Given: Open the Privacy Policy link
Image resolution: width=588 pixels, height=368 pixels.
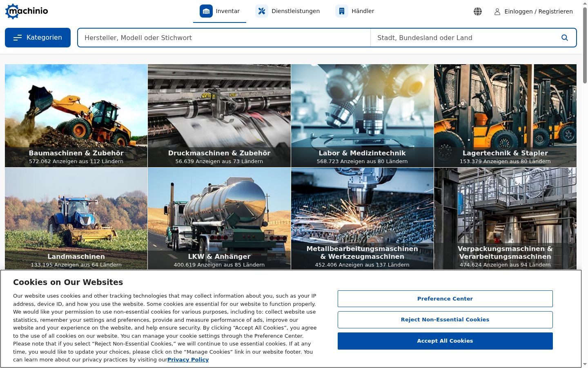Looking at the screenshot, I should tap(188, 360).
